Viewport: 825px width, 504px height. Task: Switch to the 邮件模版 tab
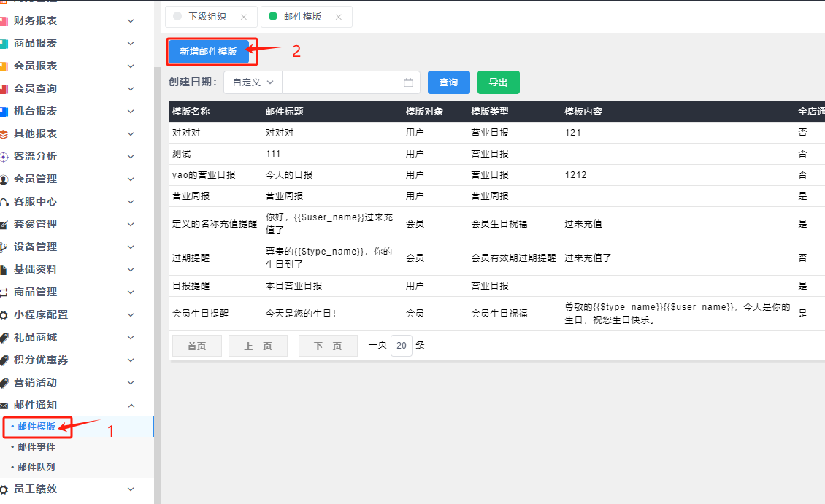[x=306, y=17]
